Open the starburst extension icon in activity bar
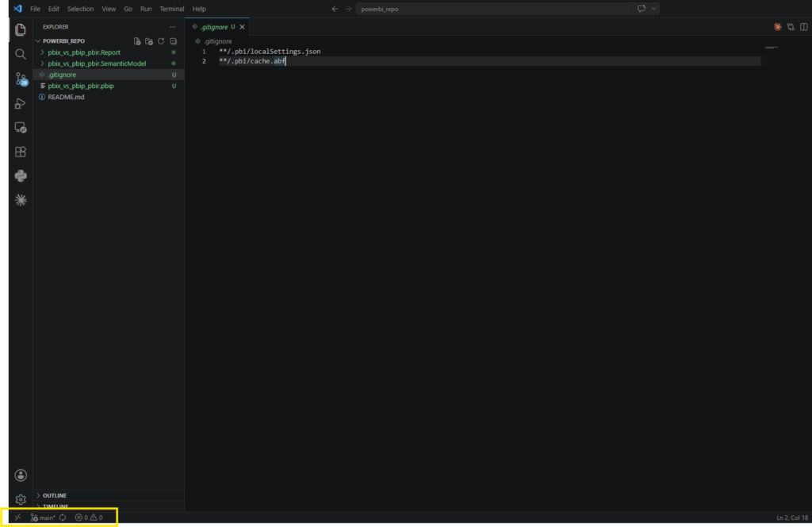Screen dimensions: 812x527 (20, 200)
